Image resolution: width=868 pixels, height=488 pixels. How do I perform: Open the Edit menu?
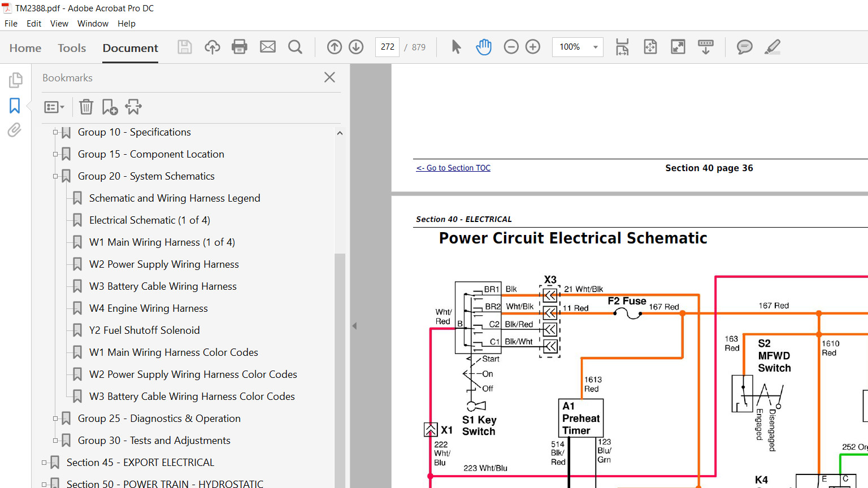34,24
